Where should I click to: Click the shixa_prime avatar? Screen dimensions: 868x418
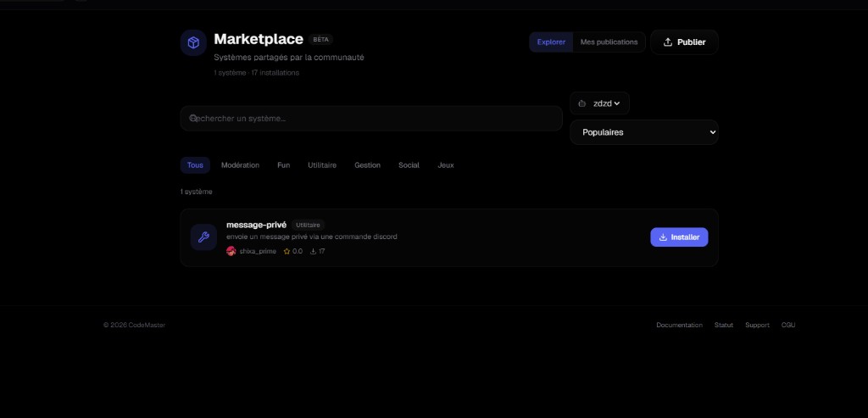pos(231,251)
